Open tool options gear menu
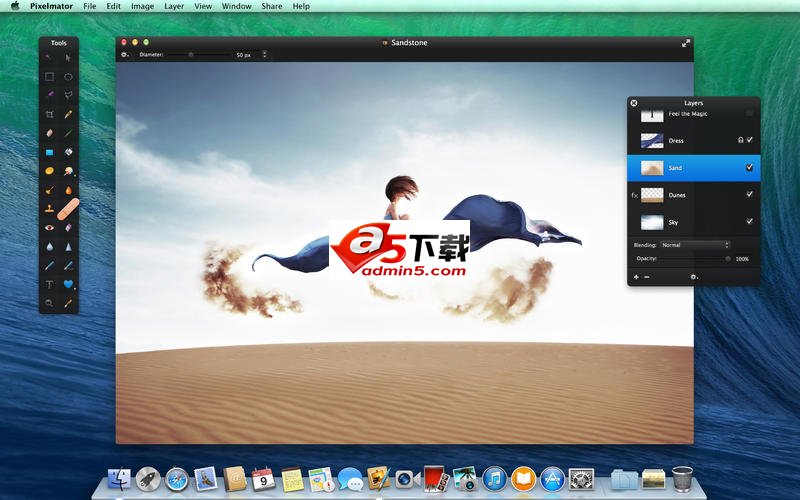The image size is (800, 500). [x=124, y=55]
